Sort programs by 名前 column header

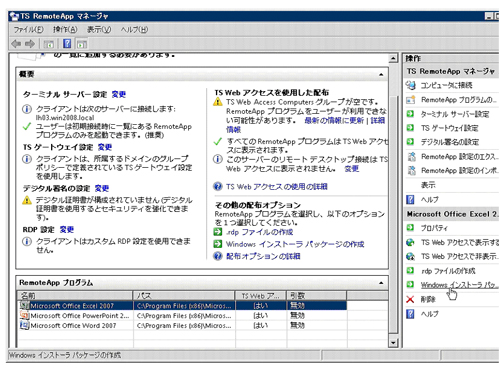pos(75,296)
